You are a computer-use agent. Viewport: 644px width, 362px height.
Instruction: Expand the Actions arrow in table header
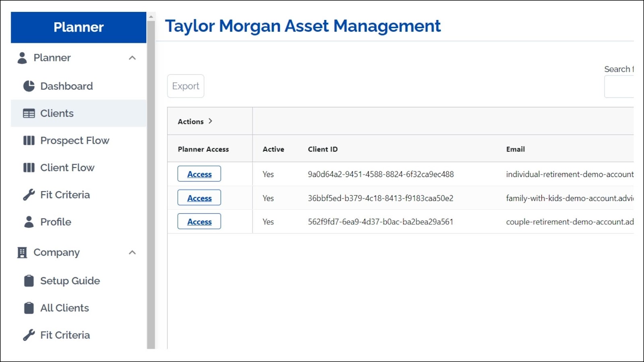pos(210,121)
